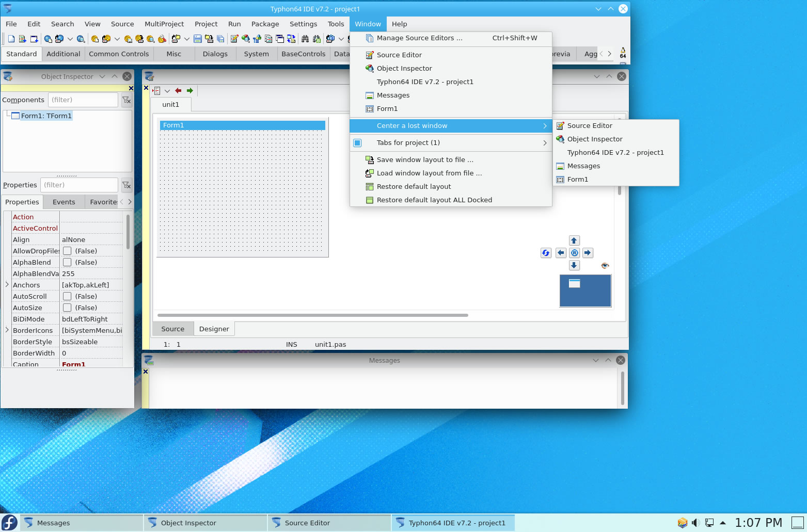The height and width of the screenshot is (532, 807).
Task: Expand the system tray hidden icons arrow
Action: tap(723, 523)
